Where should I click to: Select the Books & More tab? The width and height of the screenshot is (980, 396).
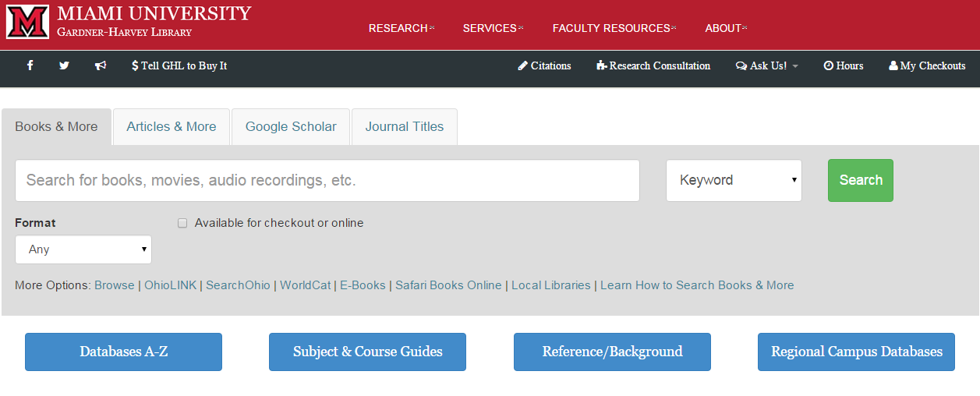point(56,126)
